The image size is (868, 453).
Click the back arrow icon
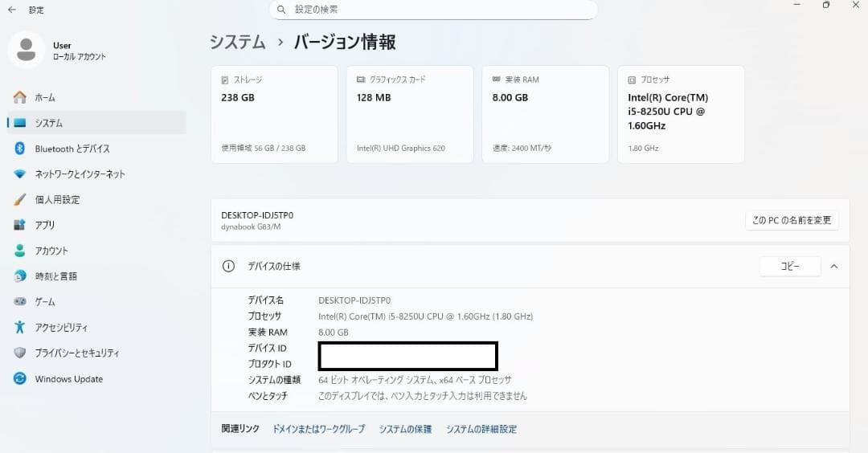pos(11,10)
